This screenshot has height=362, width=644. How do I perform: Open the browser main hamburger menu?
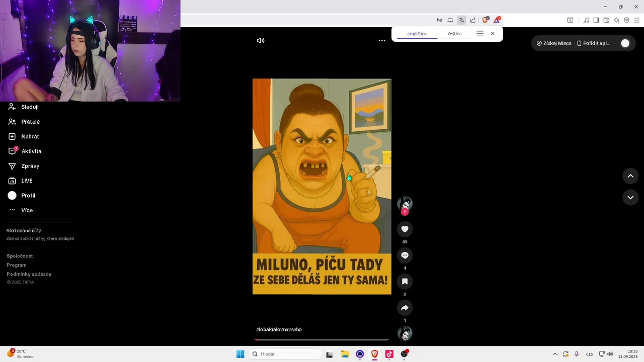[636, 20]
